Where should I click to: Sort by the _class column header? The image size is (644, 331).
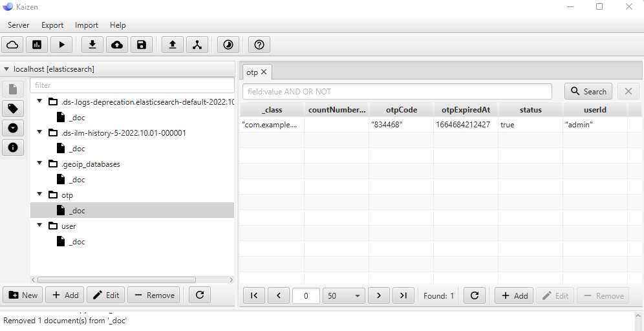point(272,110)
